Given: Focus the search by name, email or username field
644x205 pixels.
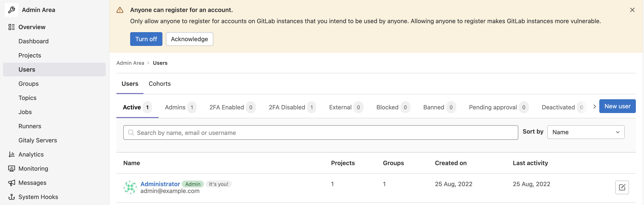Looking at the screenshot, I should point(320,133).
